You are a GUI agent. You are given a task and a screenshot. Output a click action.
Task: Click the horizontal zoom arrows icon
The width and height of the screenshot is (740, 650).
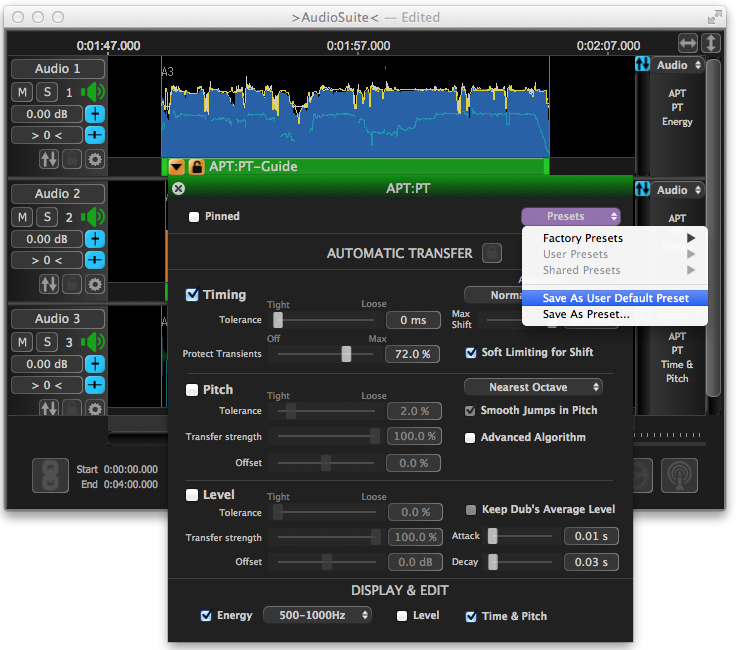pos(688,43)
